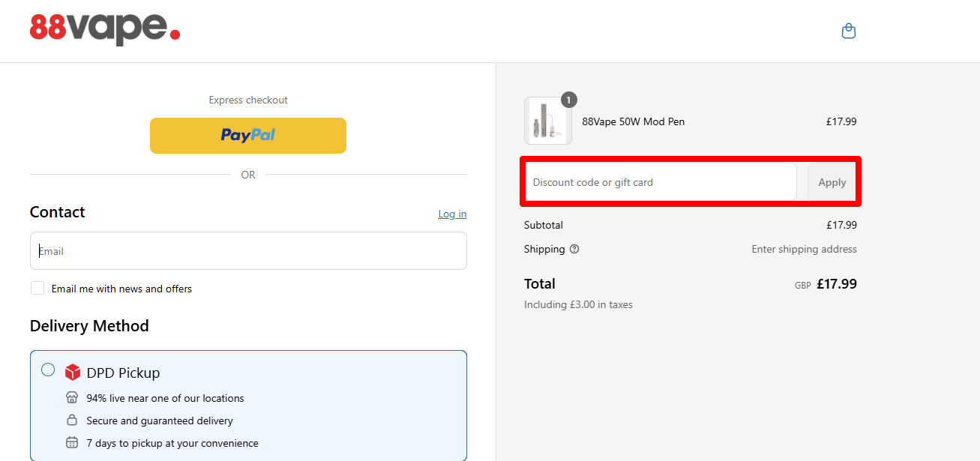This screenshot has width=980, height=461.
Task: Click the Delivery Method heading
Action: 89,326
